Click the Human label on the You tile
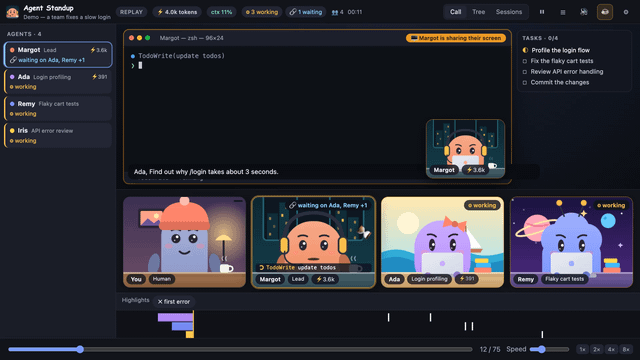The width and height of the screenshot is (640, 360). (162, 279)
